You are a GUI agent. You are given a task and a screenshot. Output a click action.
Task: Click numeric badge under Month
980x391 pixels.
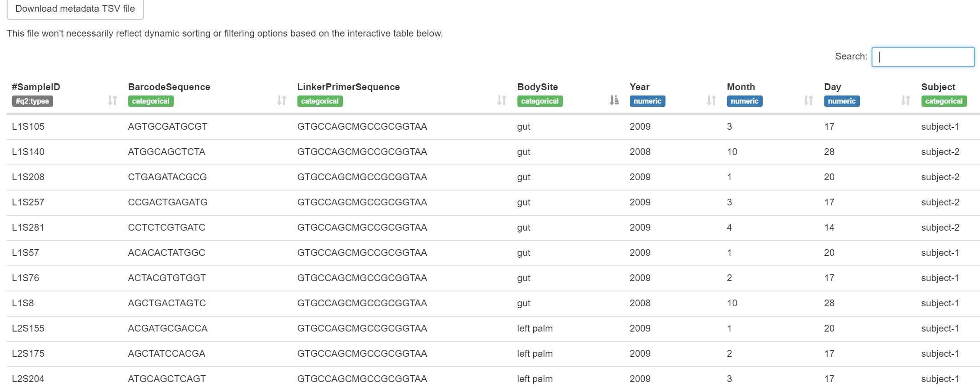pos(744,101)
